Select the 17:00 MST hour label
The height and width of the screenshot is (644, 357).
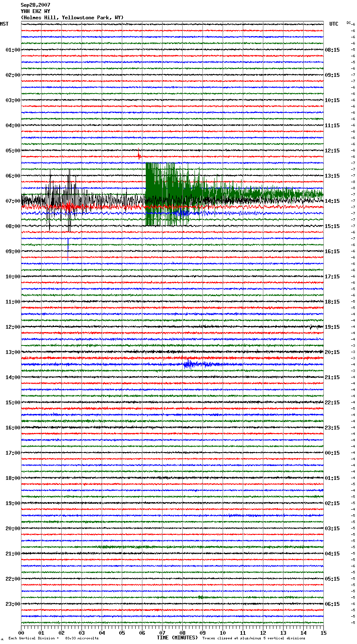click(x=13, y=453)
